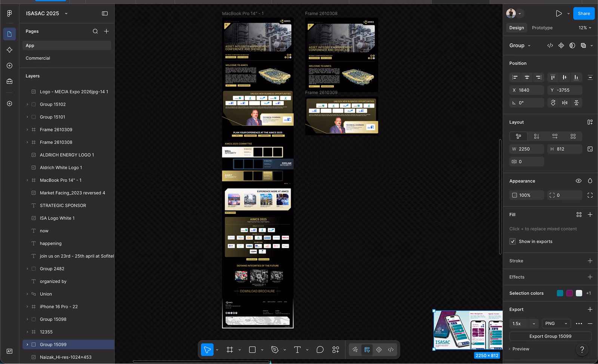Toggle individual corner radius icon
Image resolution: width=598 pixels, height=364 pixels.
(590, 195)
